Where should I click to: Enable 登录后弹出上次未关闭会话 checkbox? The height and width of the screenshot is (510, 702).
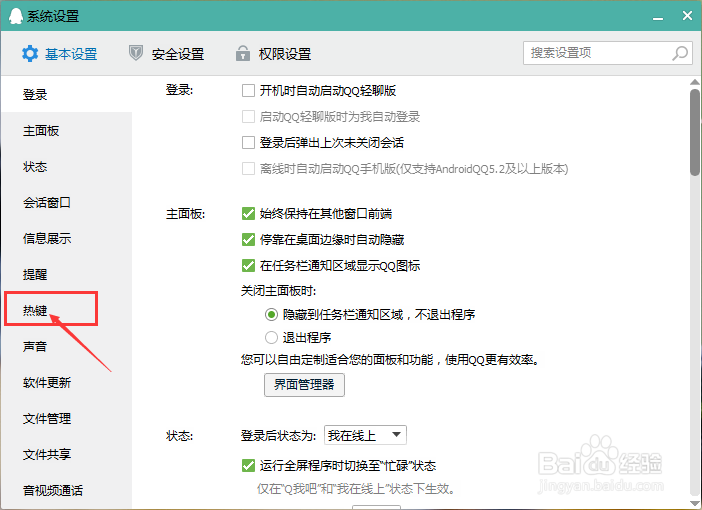248,142
